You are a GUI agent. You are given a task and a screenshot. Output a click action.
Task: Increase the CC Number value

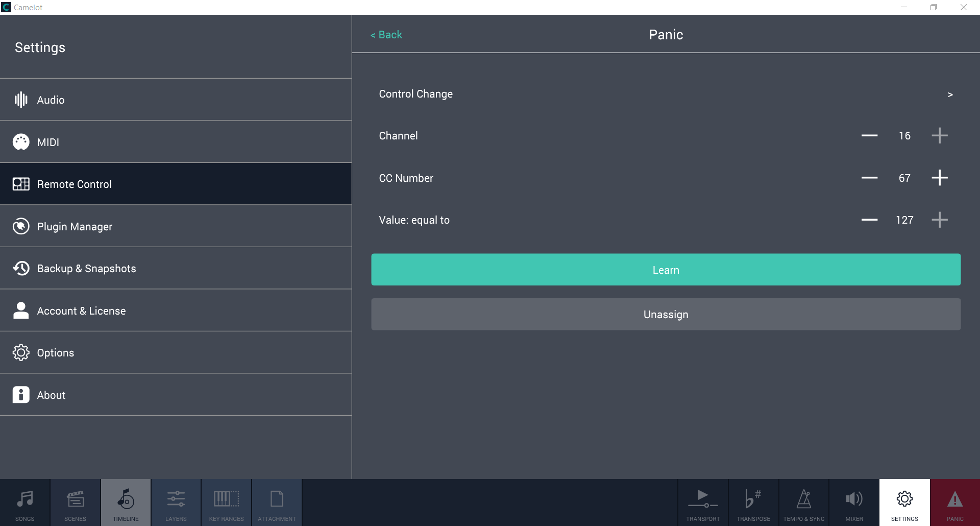point(939,178)
